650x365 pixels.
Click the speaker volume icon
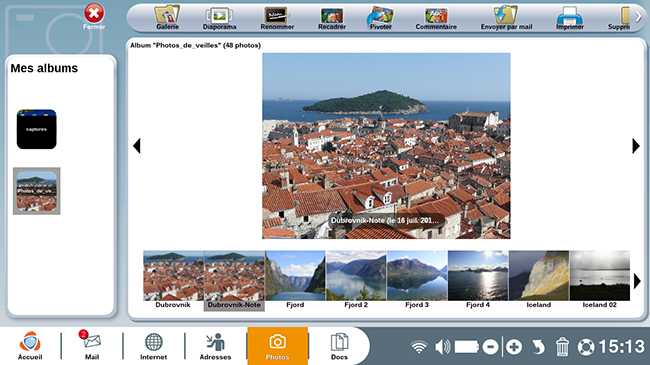[443, 347]
